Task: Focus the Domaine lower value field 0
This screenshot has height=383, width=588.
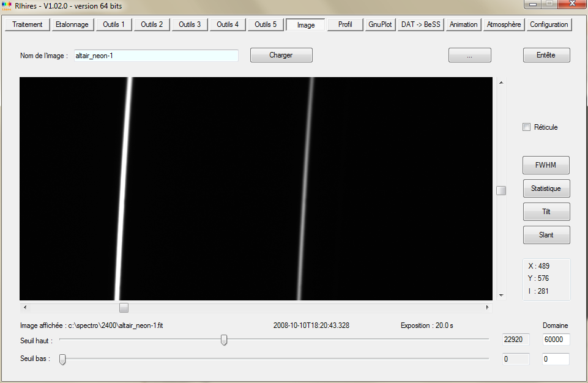Action: click(x=556, y=359)
